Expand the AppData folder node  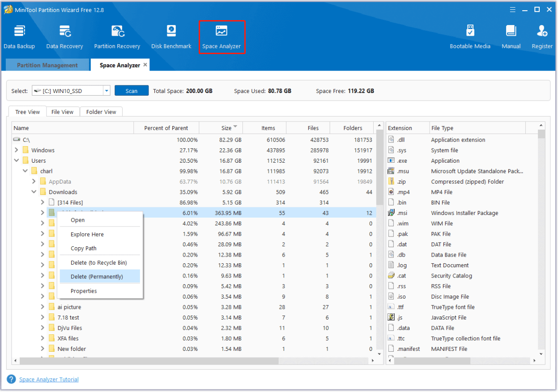pos(34,181)
